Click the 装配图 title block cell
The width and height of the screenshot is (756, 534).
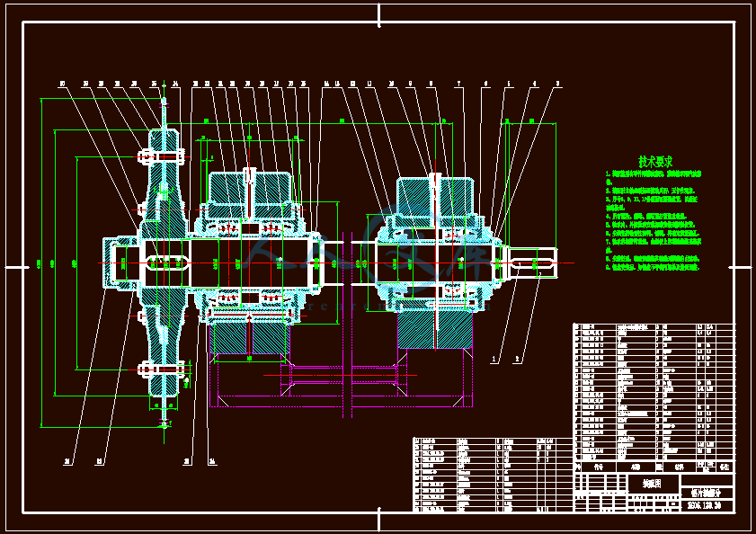[653, 484]
